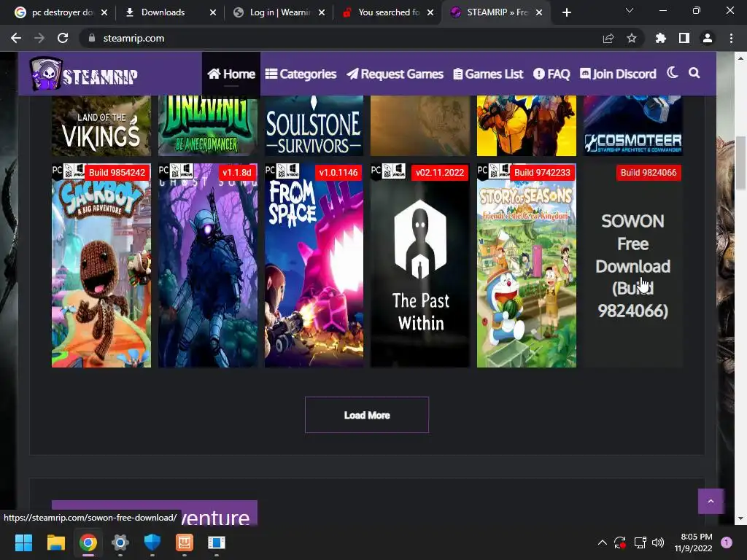This screenshot has height=560, width=747.
Task: Click the v1.0.1146 version badge
Action: point(338,172)
